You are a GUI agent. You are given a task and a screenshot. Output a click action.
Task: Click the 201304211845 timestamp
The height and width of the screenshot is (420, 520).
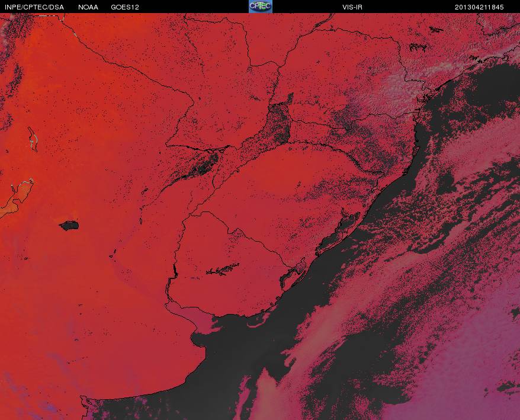pos(479,7)
